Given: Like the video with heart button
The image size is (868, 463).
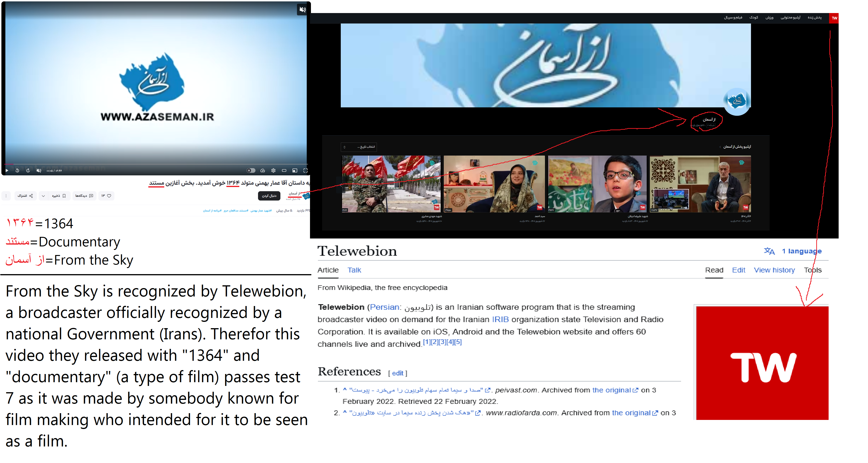Looking at the screenshot, I should coord(107,196).
